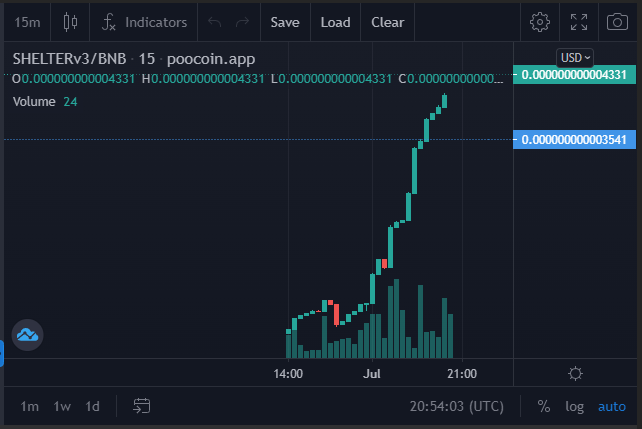The image size is (642, 429).
Task: Open the USD currency dropdown
Action: [575, 58]
